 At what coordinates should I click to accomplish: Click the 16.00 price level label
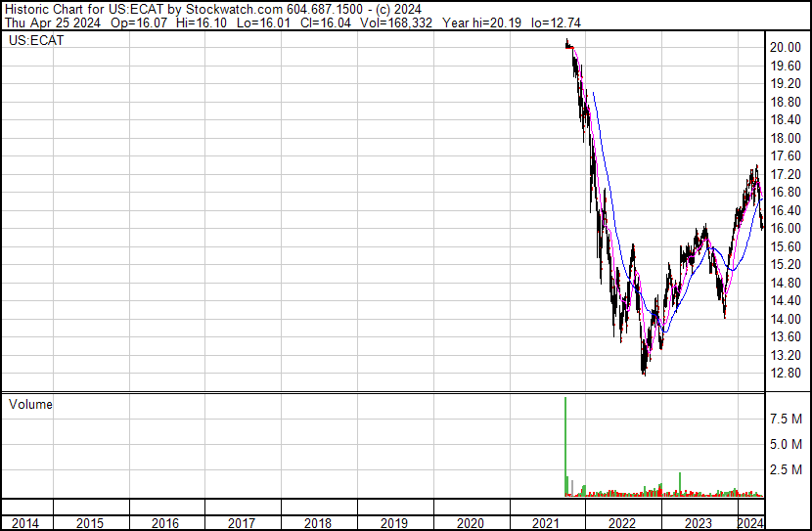pos(787,229)
